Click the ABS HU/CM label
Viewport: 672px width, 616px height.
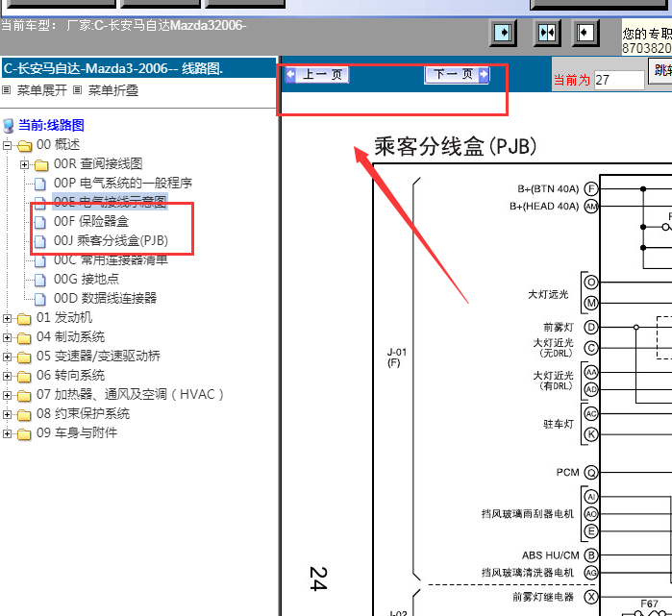[550, 555]
